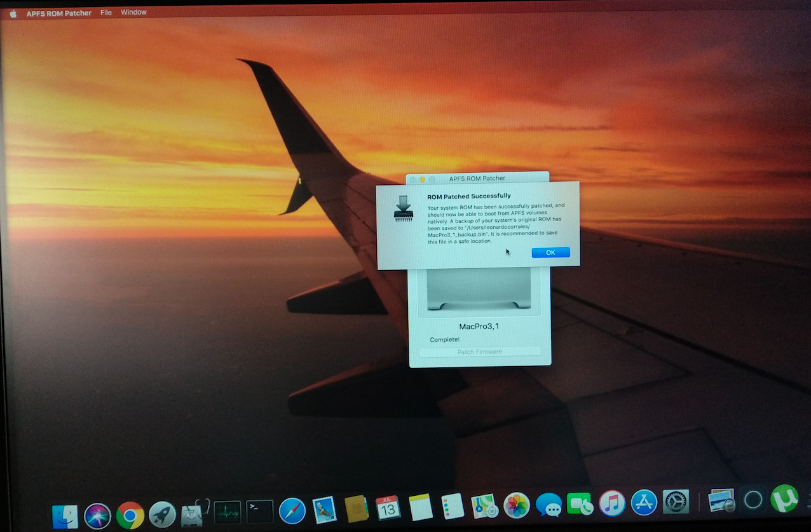811x532 pixels.
Task: Launch Siri from the dock
Action: pos(97,516)
